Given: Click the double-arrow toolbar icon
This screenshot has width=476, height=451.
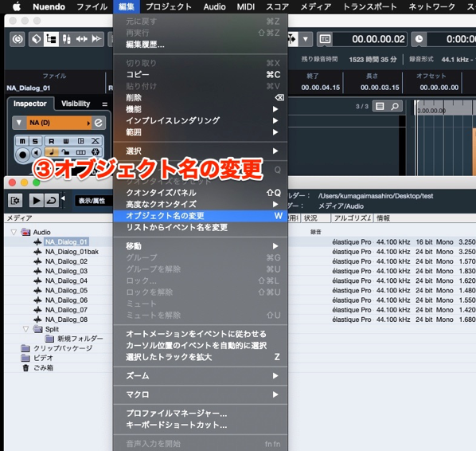Looking at the screenshot, I should point(96,39).
